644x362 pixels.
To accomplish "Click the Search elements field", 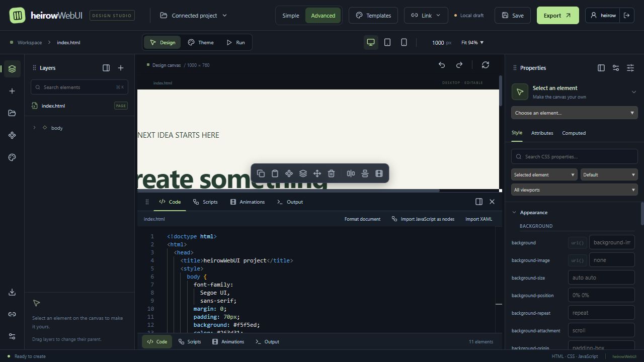I will pyautogui.click(x=79, y=87).
